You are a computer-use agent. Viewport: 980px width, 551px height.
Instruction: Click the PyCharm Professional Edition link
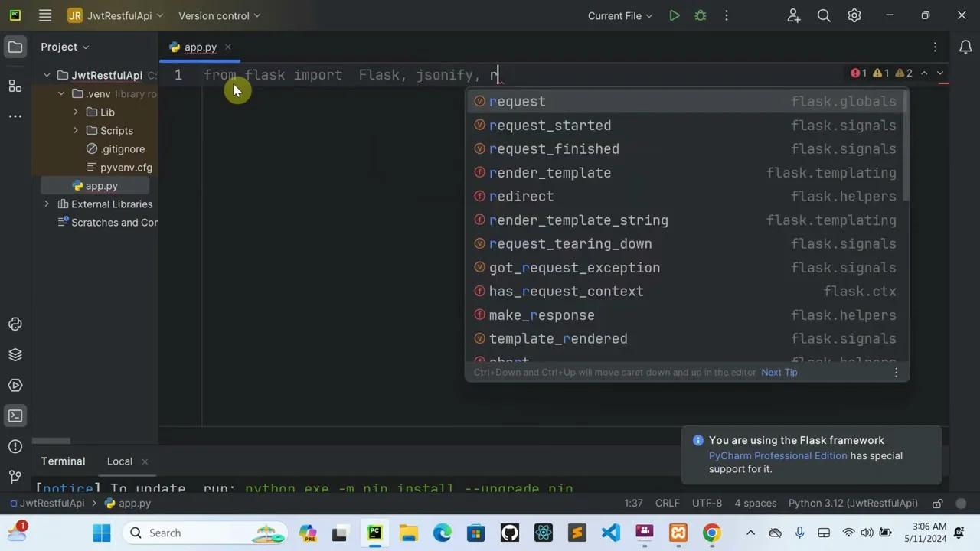[x=777, y=455]
